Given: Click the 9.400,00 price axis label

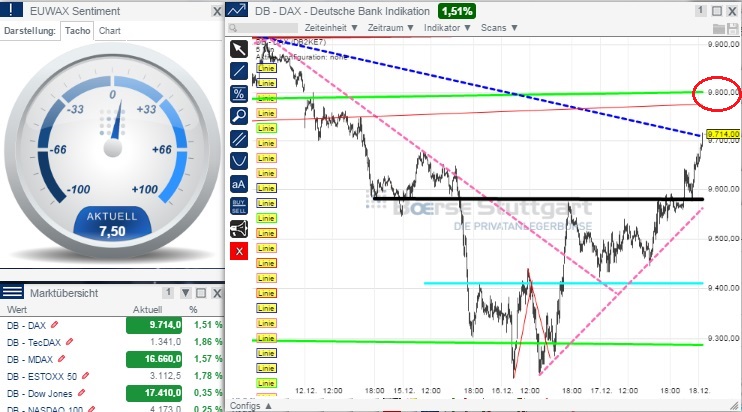Looking at the screenshot, I should (723, 288).
